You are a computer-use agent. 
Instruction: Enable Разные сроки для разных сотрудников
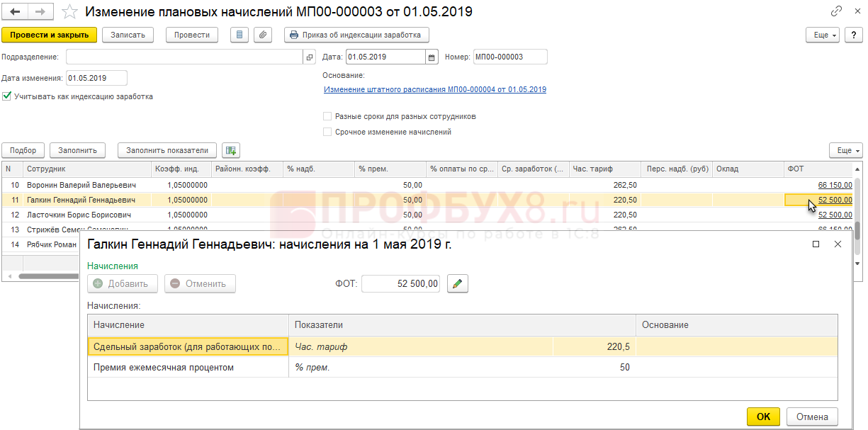tap(327, 116)
